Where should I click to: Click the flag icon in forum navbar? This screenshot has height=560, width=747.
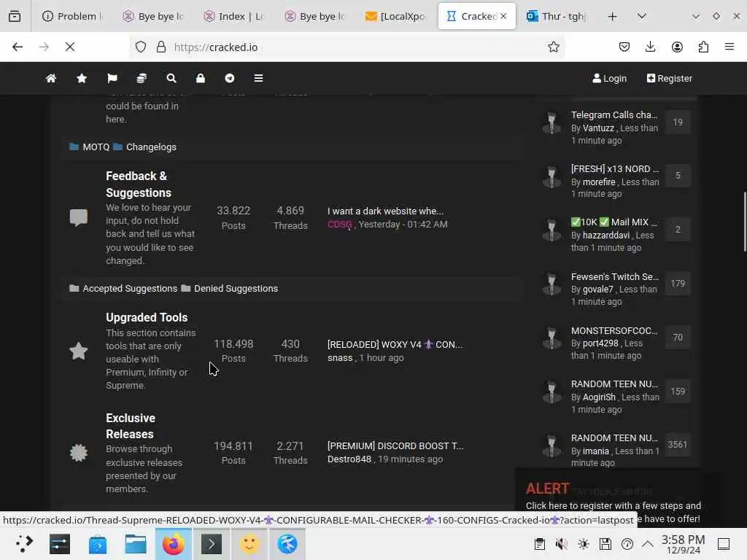pos(112,78)
